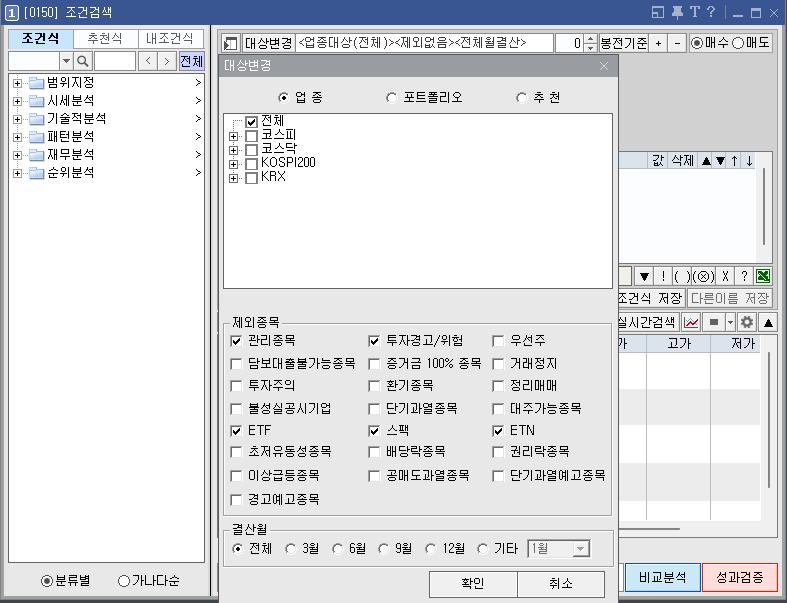
Task: Click the 대상변경 button
Action: pos(269,43)
